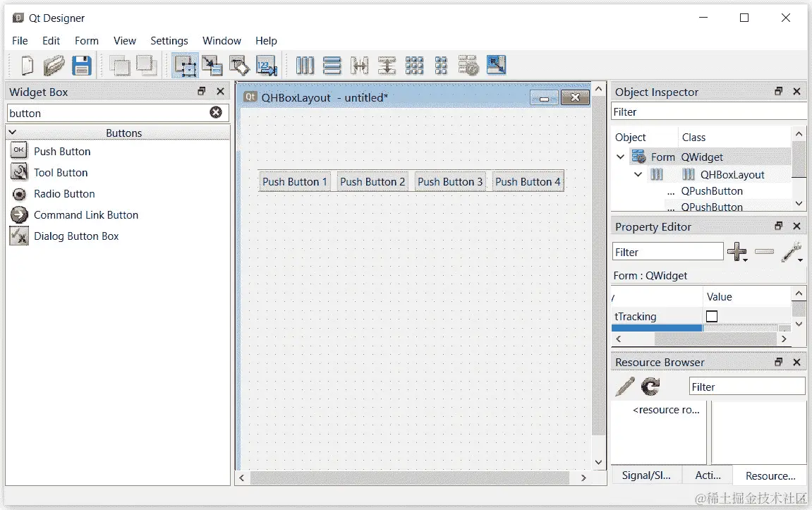Click the Send to Back toolbar icon

point(120,66)
